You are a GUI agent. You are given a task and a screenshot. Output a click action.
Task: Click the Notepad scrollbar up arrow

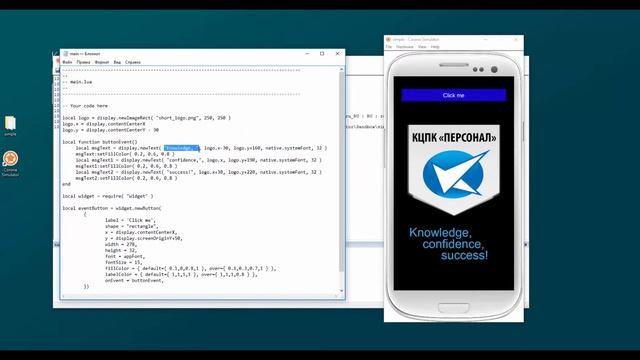[342, 69]
